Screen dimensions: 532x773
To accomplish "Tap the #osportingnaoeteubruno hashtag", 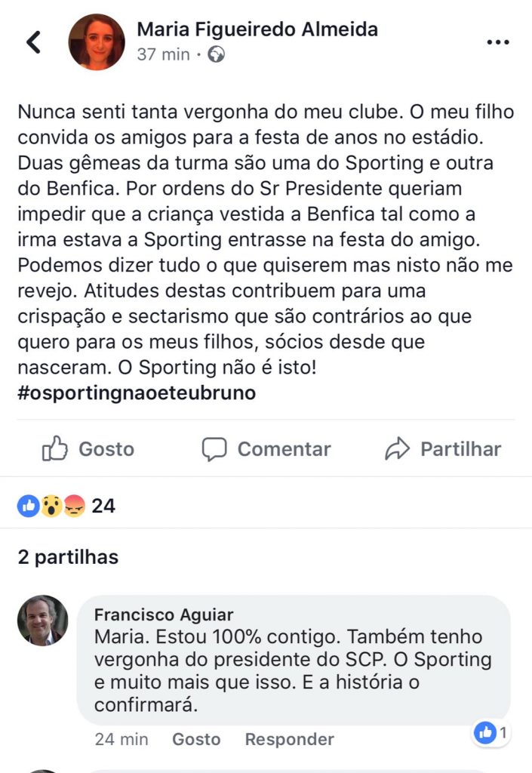I will pos(137,393).
